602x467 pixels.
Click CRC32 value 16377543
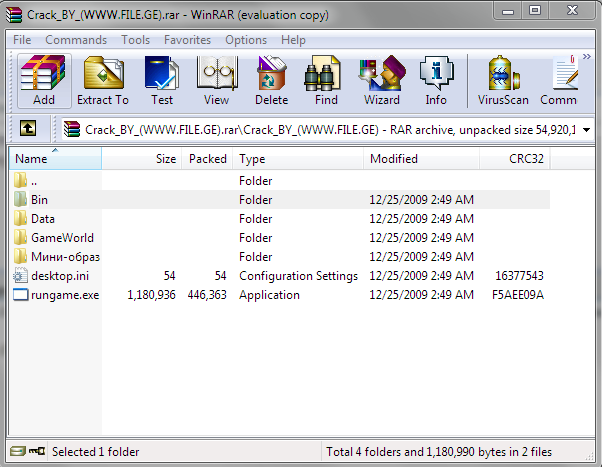click(519, 275)
